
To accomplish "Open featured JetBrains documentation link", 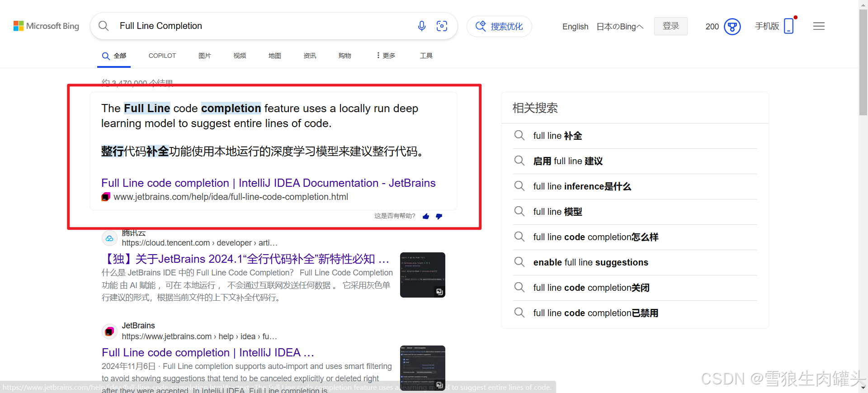I will (268, 183).
